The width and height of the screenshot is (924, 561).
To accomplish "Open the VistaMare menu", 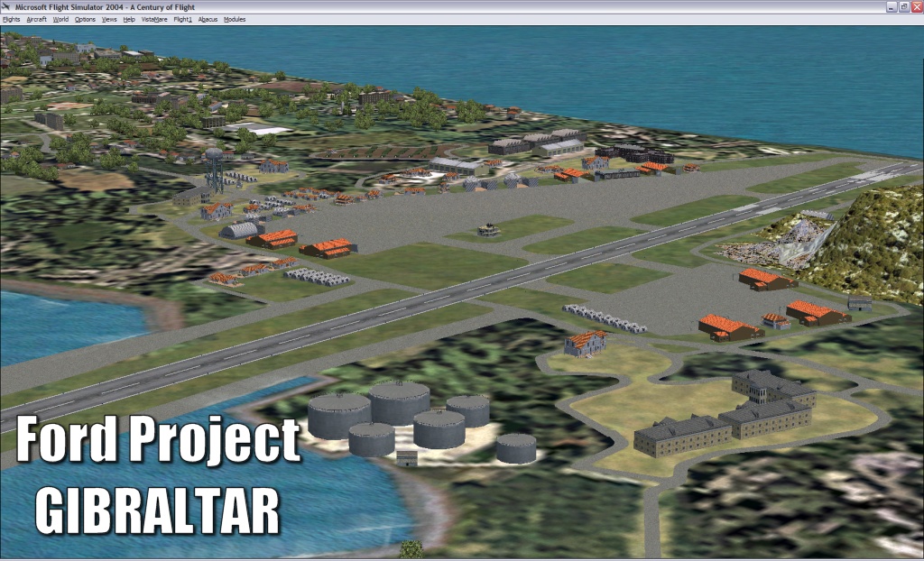I will (154, 20).
